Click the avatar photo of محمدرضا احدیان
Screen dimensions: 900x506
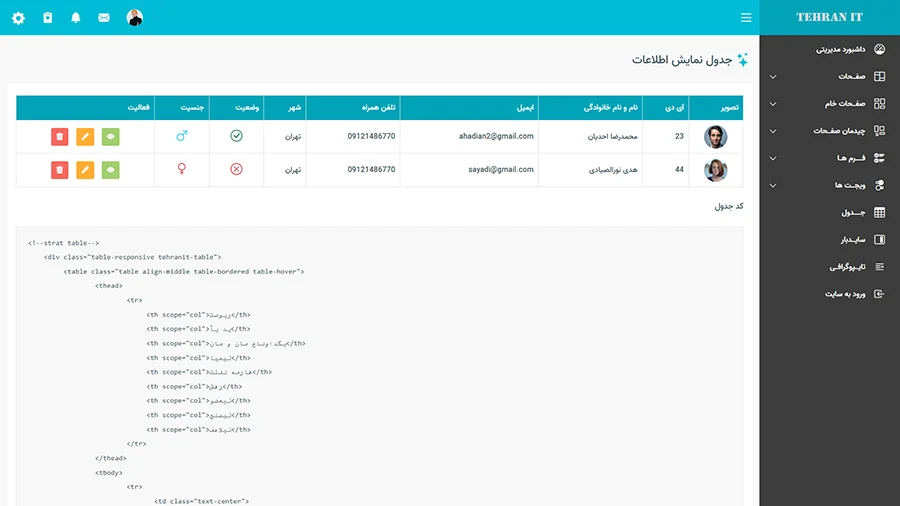716,137
